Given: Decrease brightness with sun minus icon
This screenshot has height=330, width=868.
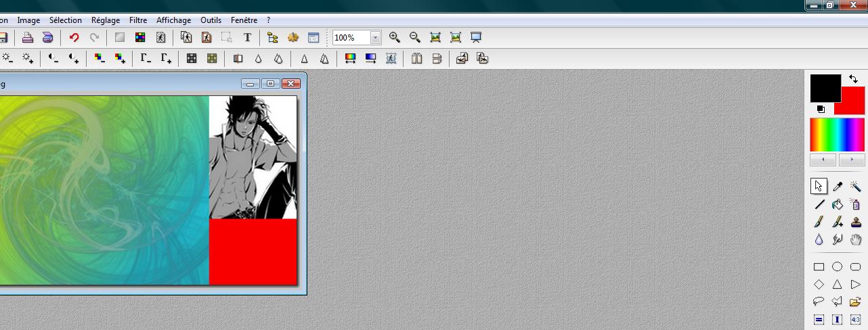Looking at the screenshot, I should [7, 58].
